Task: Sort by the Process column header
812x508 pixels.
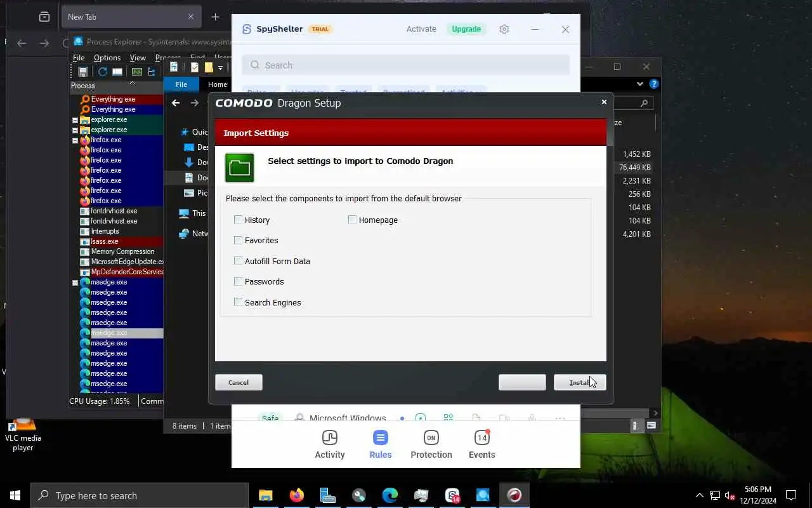Action: point(116,86)
